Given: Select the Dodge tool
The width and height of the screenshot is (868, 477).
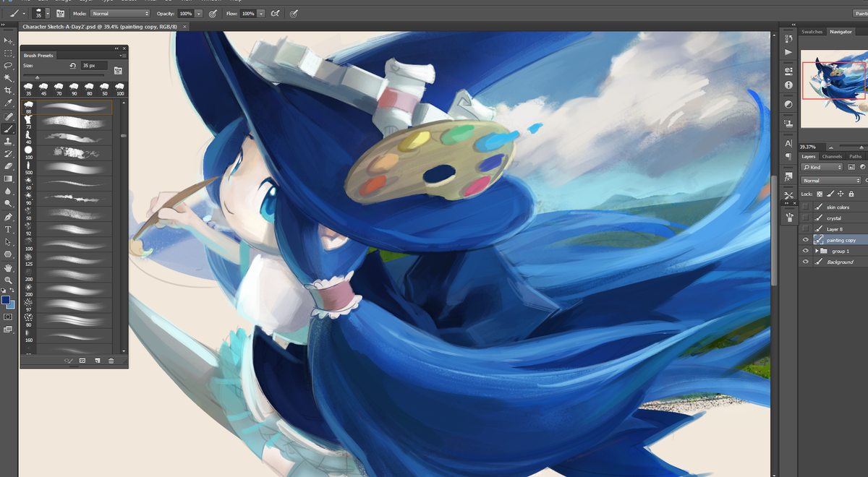Looking at the screenshot, I should point(8,204).
